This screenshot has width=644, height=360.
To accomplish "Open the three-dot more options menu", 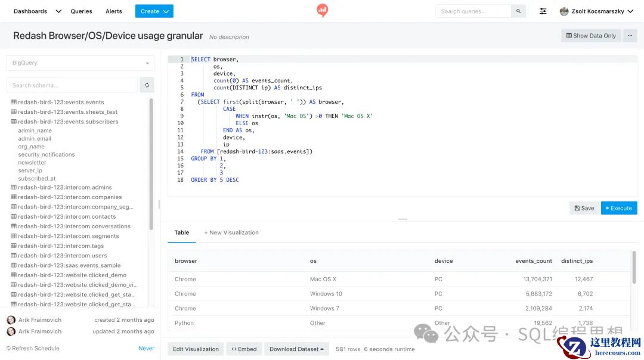I will click(x=630, y=36).
